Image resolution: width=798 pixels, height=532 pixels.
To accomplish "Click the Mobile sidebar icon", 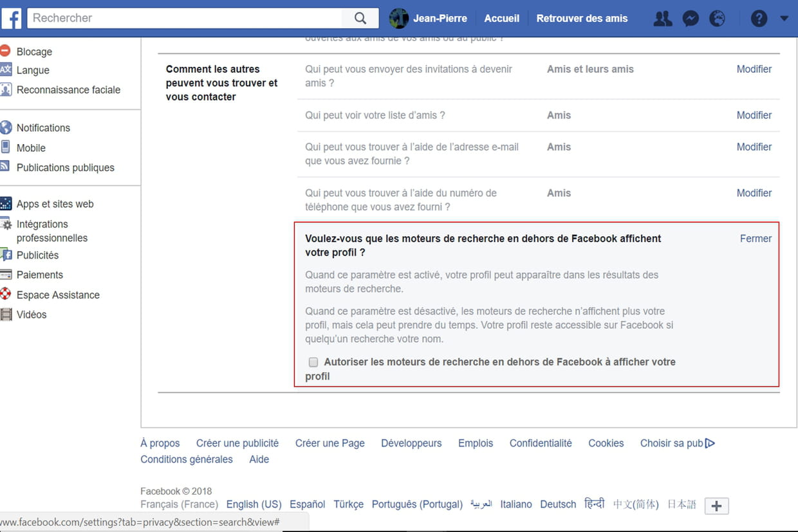I will point(6,147).
